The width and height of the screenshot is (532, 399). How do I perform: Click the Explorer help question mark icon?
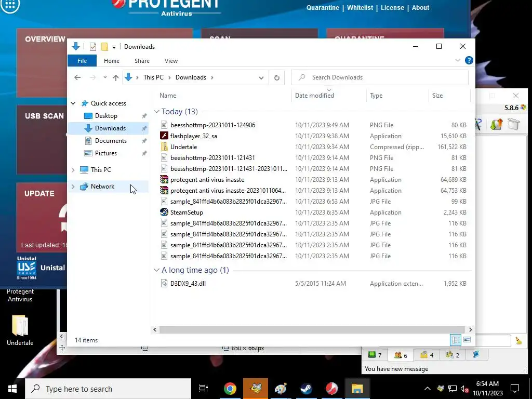(x=469, y=60)
